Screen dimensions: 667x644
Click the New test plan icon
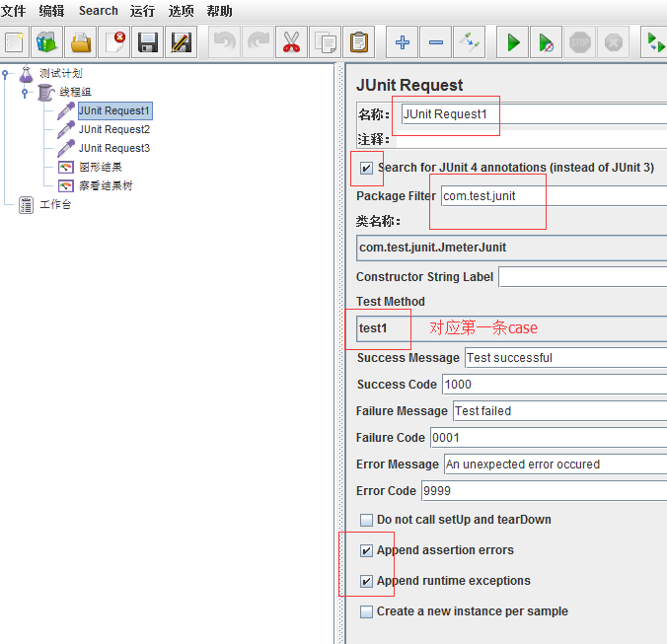point(14,42)
